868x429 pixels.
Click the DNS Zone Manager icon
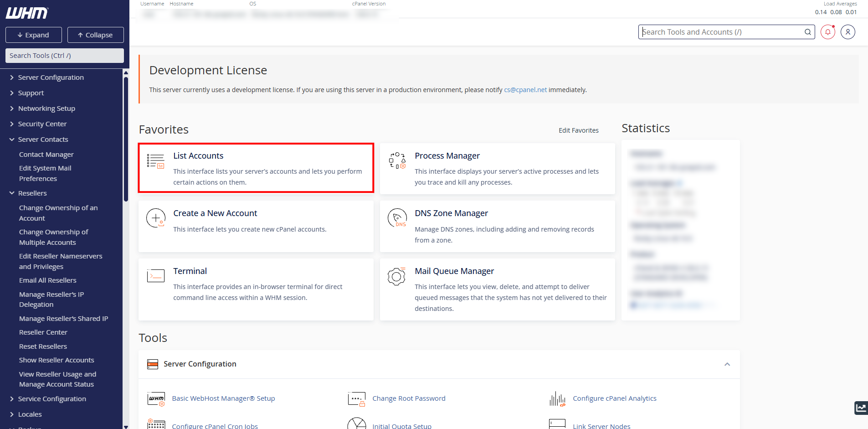click(397, 218)
